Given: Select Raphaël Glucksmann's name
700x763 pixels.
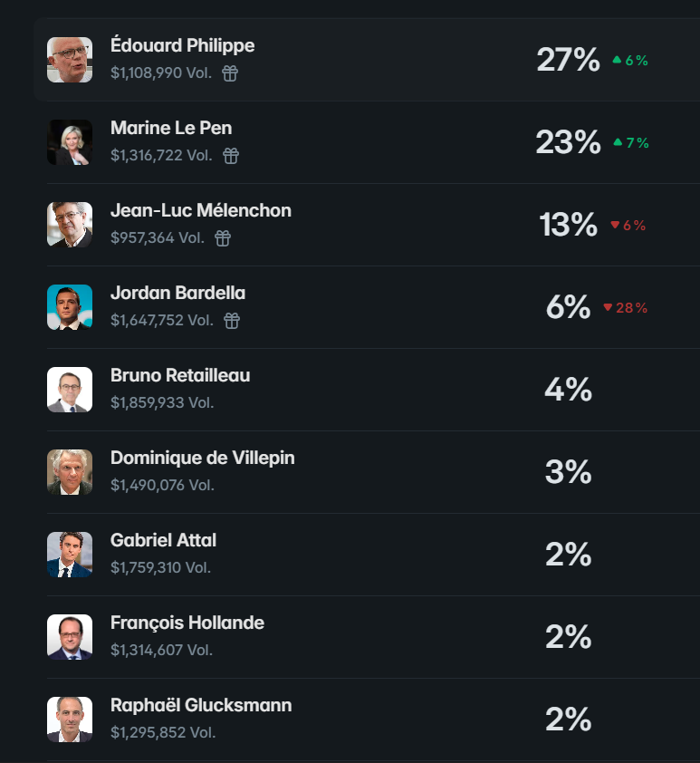Looking at the screenshot, I should tap(201, 705).
